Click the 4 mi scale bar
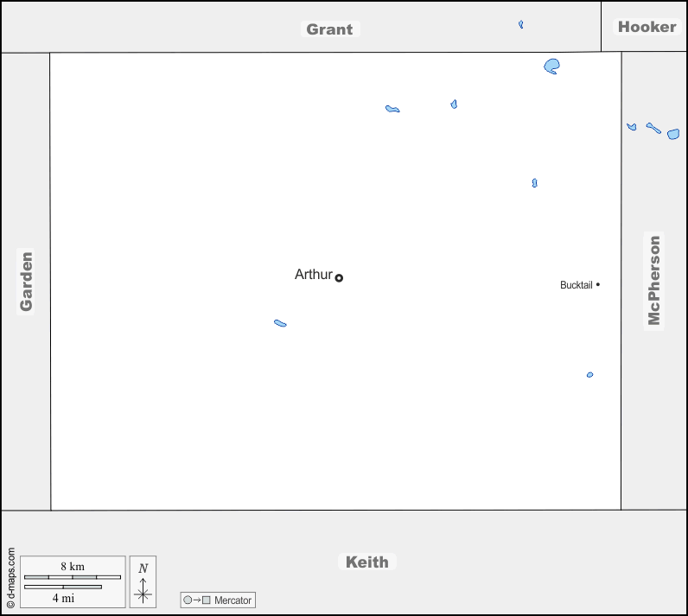 (62, 587)
